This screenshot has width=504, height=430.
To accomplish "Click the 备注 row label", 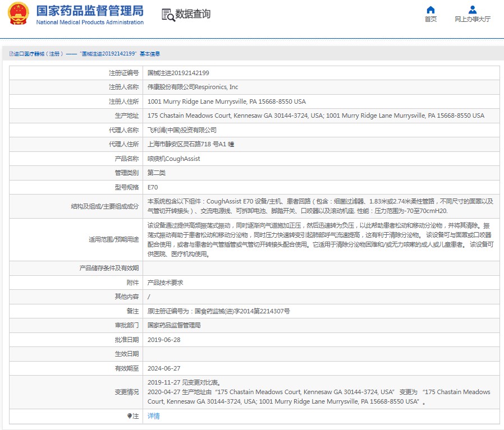I will [133, 311].
